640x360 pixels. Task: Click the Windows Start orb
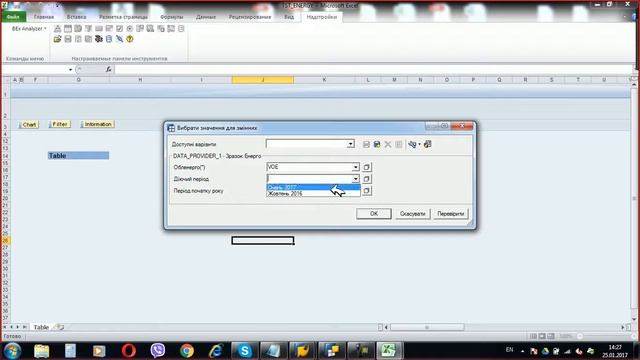(x=12, y=351)
